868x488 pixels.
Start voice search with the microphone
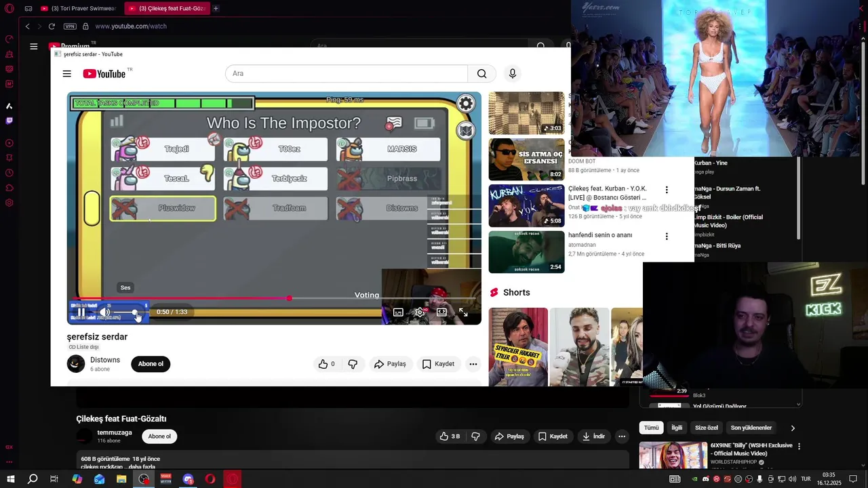(513, 73)
